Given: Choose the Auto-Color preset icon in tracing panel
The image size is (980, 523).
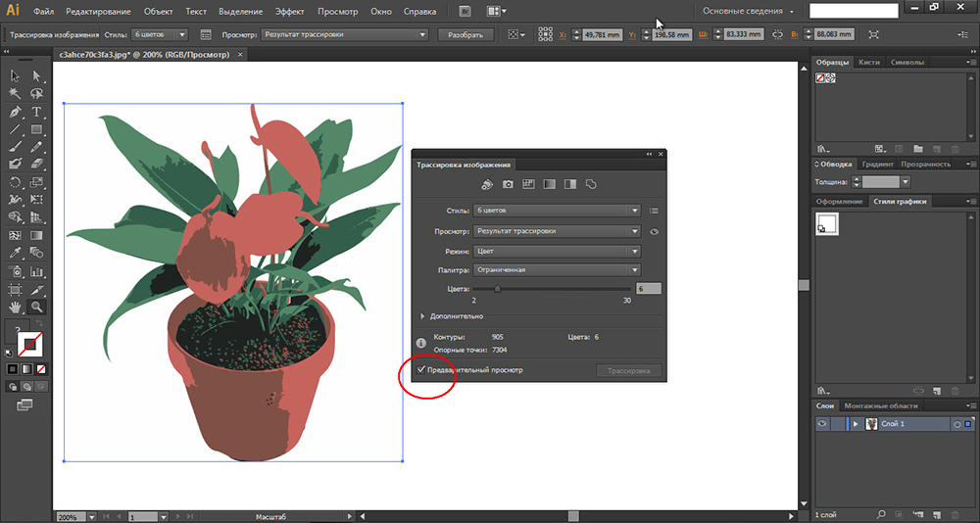Looking at the screenshot, I should pos(487,184).
